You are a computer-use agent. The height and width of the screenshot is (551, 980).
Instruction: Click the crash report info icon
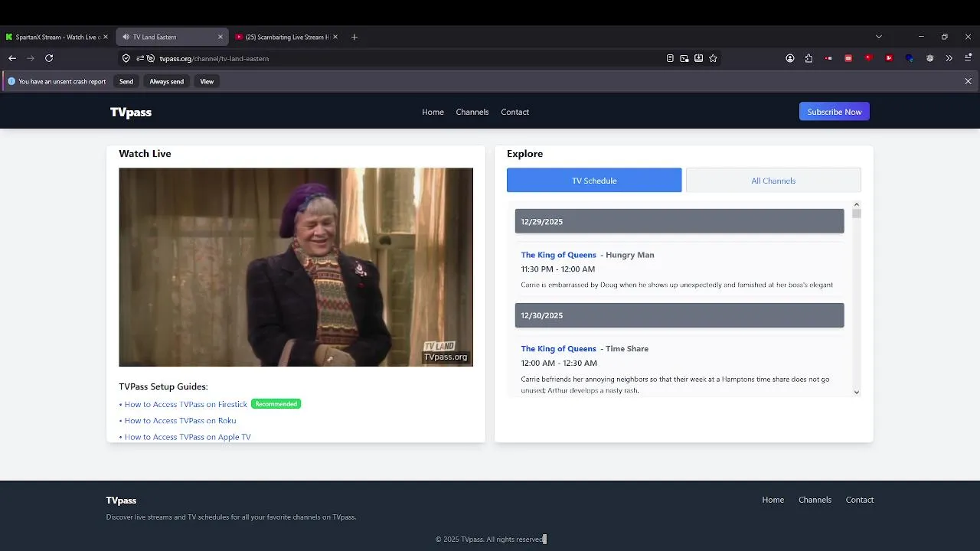pyautogui.click(x=11, y=81)
